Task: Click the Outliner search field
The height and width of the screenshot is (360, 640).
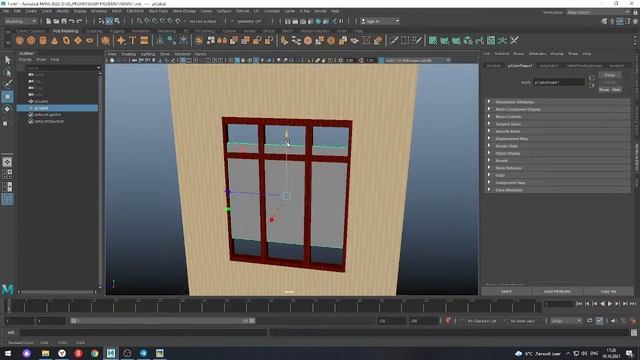Action: pos(62,68)
